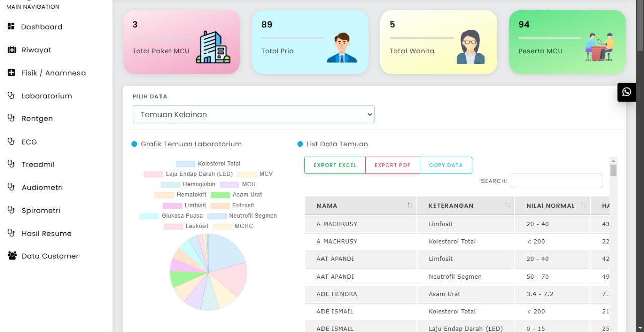Open the Rontgen menu item
Image resolution: width=644 pixels, height=332 pixels.
coord(37,118)
